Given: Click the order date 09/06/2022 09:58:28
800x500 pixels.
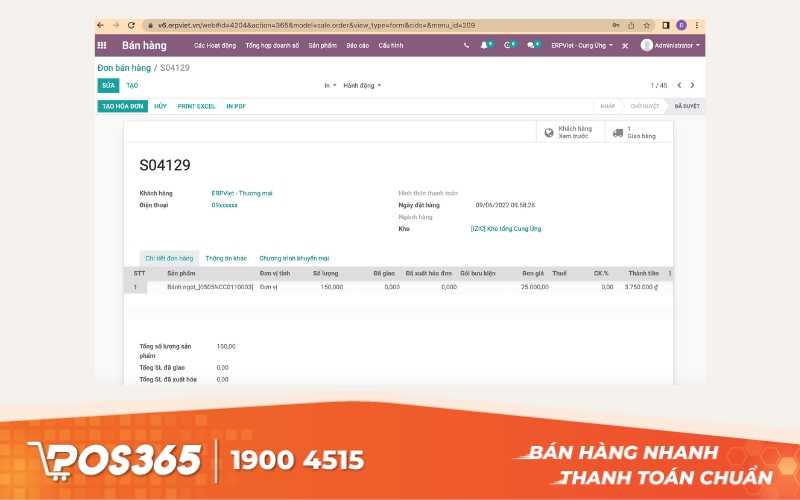Looking at the screenshot, I should (505, 205).
